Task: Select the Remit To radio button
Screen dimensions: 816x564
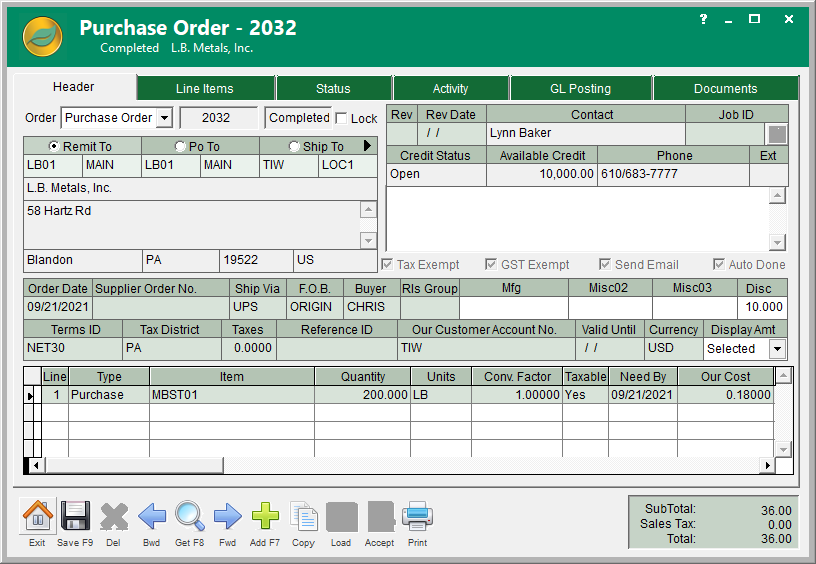Action: pyautogui.click(x=53, y=146)
